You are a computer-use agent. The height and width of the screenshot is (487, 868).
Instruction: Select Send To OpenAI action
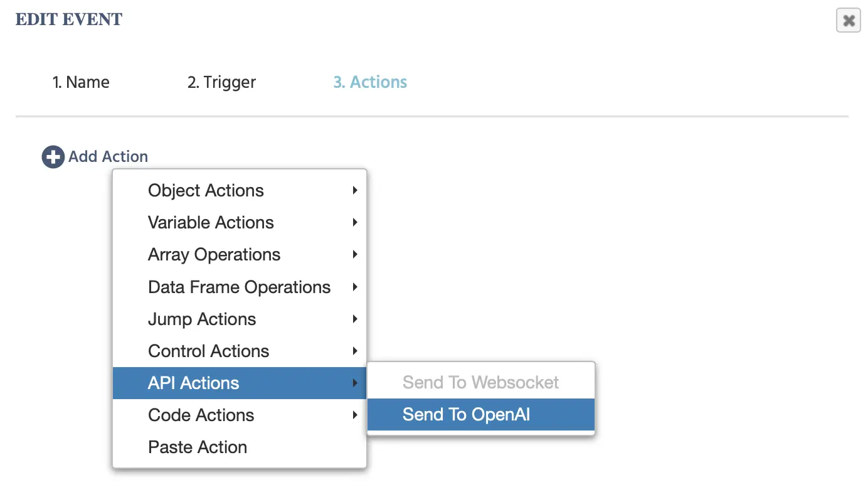coord(466,414)
